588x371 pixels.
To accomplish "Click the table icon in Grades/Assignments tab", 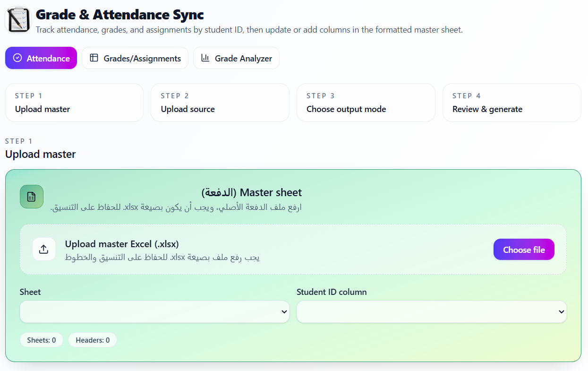I will [94, 58].
